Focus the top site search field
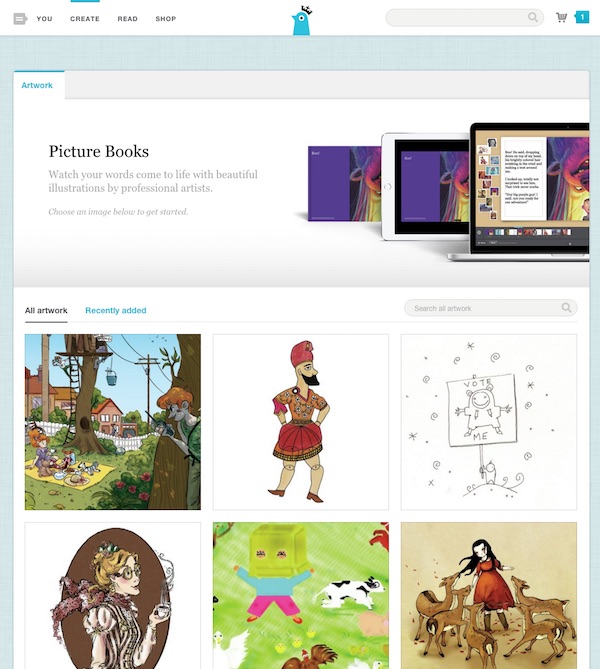The image size is (600, 669). point(464,17)
